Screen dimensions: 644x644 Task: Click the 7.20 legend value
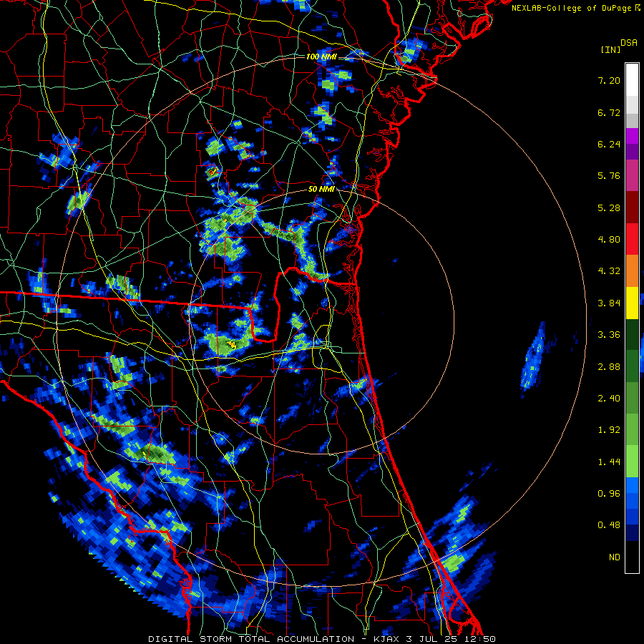(x=609, y=80)
